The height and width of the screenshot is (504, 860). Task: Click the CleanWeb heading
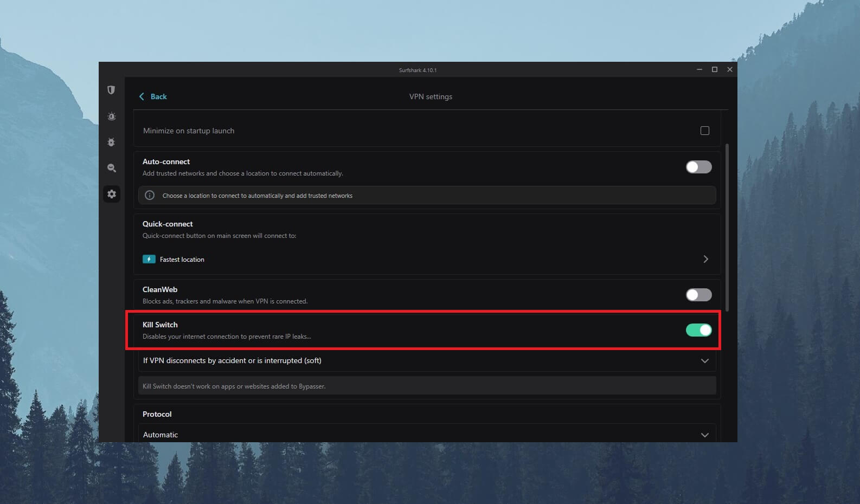(x=160, y=289)
